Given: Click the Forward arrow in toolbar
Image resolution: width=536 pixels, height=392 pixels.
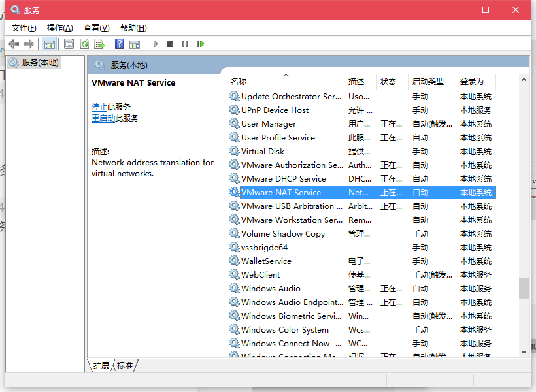Looking at the screenshot, I should [29, 44].
